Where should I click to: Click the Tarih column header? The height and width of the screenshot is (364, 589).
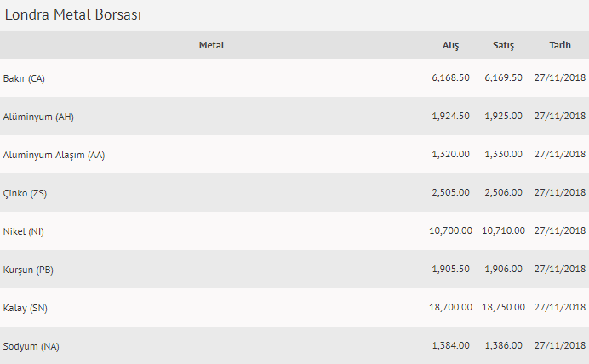(x=560, y=45)
